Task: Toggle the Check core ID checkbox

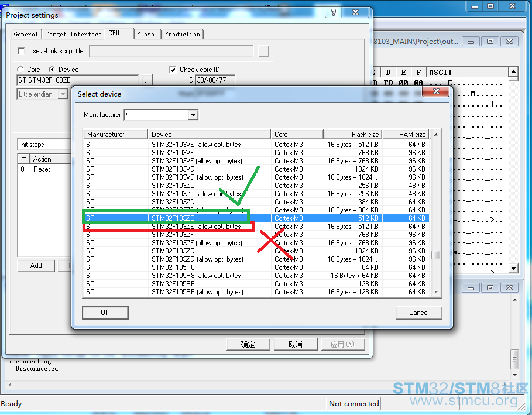Action: 173,70
